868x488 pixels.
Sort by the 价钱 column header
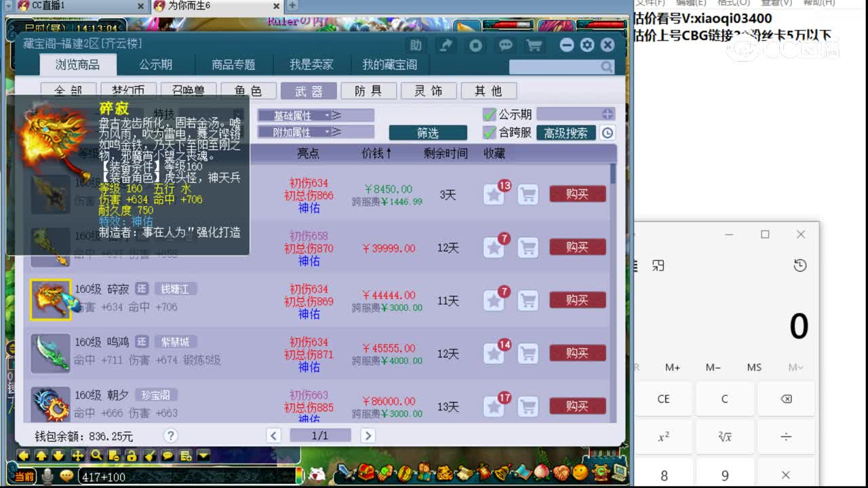pos(377,153)
